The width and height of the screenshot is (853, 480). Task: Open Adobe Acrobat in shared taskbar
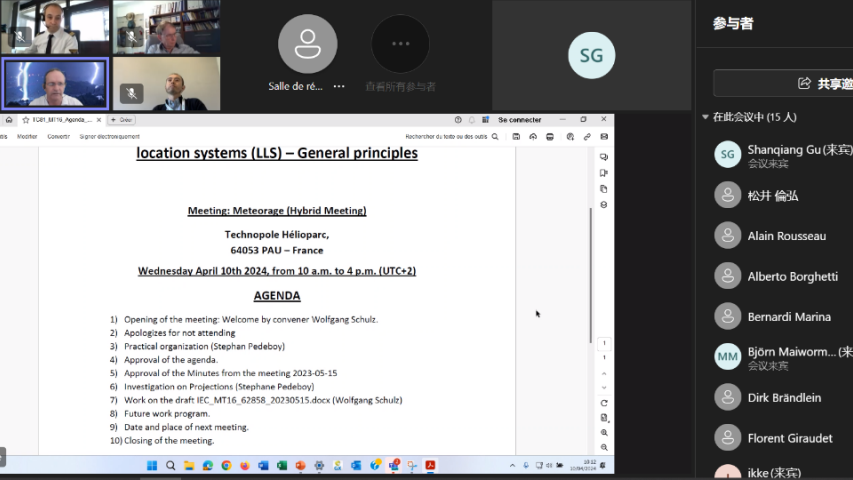coord(430,465)
